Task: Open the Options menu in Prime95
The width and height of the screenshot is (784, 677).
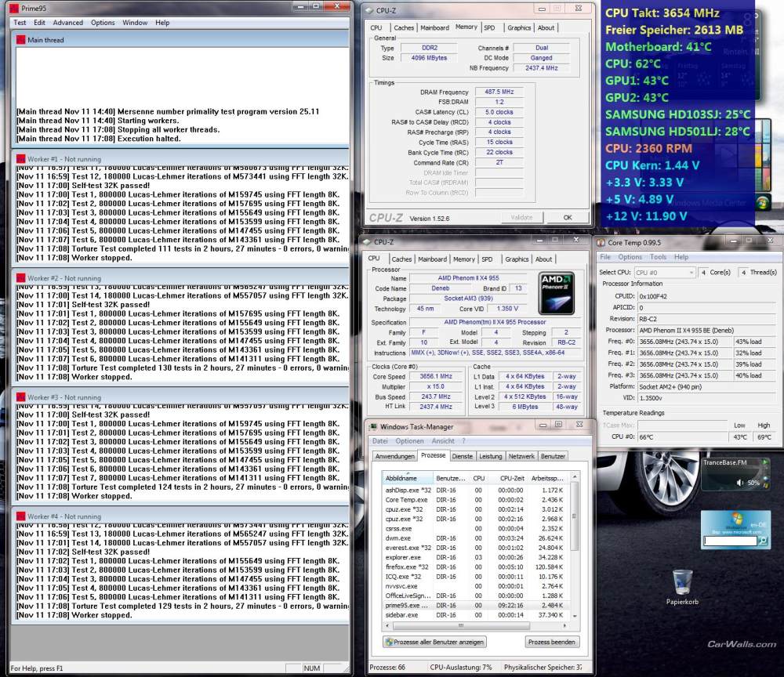Action: point(103,23)
